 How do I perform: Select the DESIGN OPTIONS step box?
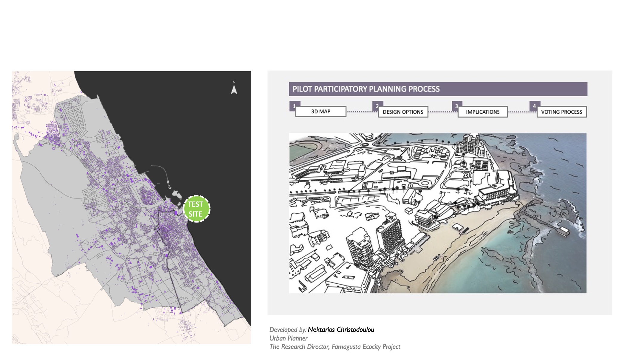[403, 112]
